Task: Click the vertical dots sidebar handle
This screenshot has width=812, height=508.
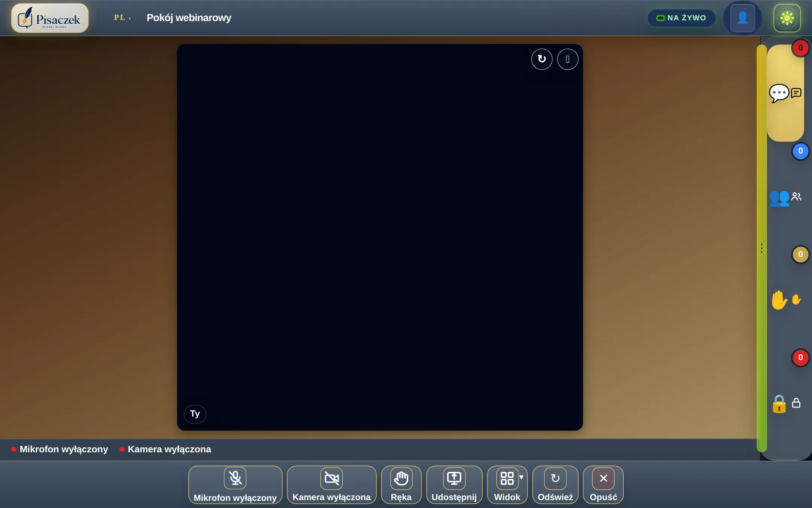Action: pyautogui.click(x=762, y=248)
